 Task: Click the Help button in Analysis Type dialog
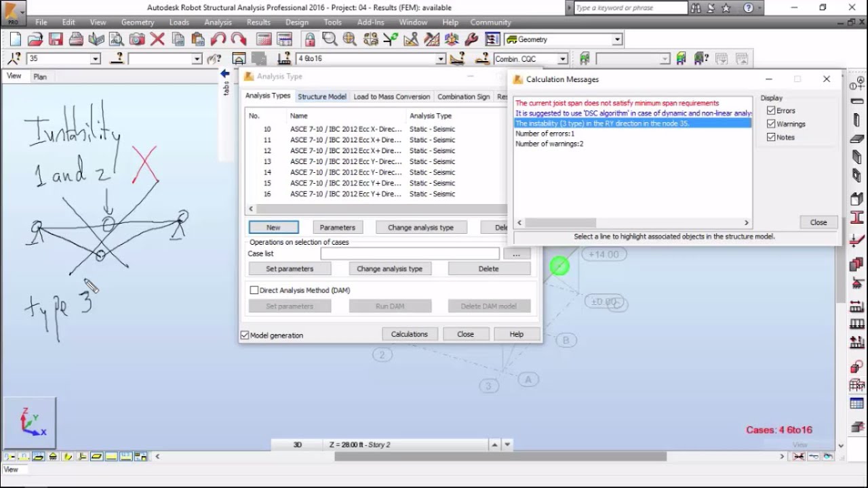(x=516, y=334)
